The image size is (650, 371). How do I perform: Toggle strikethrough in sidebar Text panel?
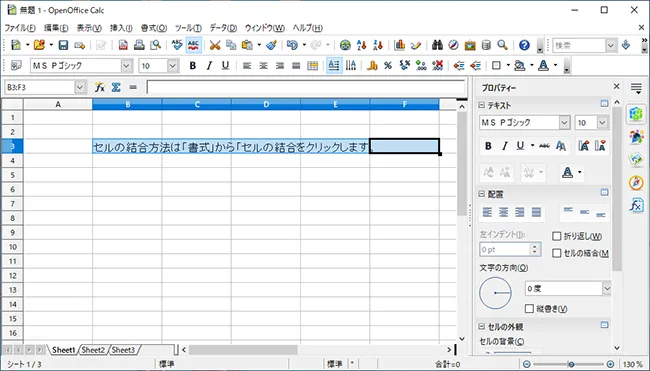544,146
